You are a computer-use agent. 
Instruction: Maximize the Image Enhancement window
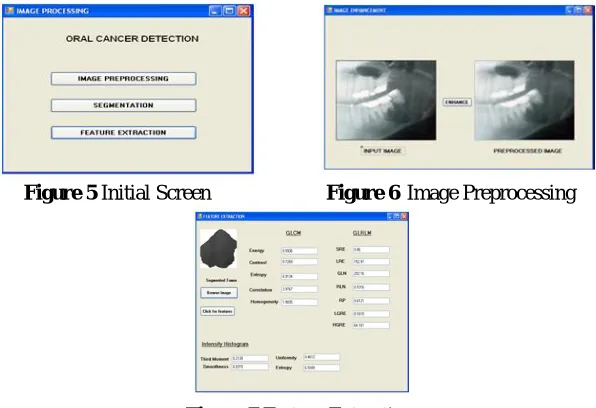579,10
